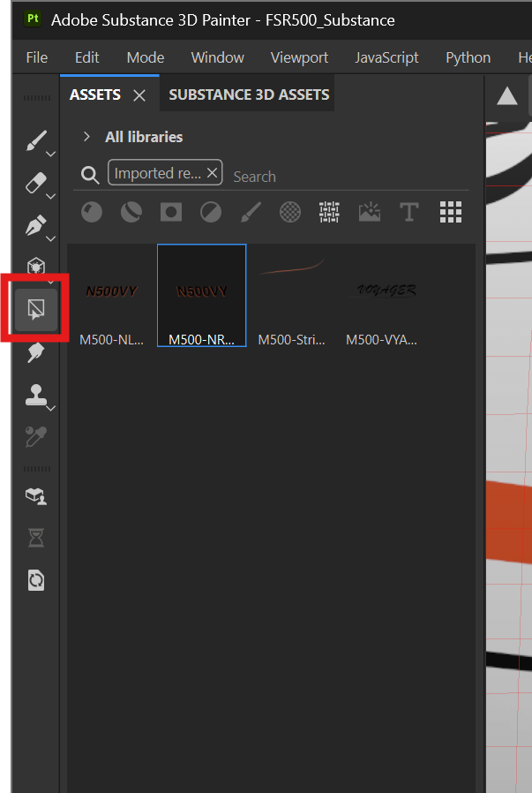Image resolution: width=532 pixels, height=793 pixels.
Task: Select the Smudge tool
Action: pyautogui.click(x=36, y=352)
